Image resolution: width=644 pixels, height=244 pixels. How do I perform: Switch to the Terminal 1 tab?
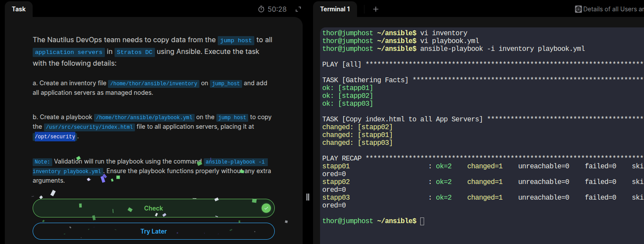335,9
